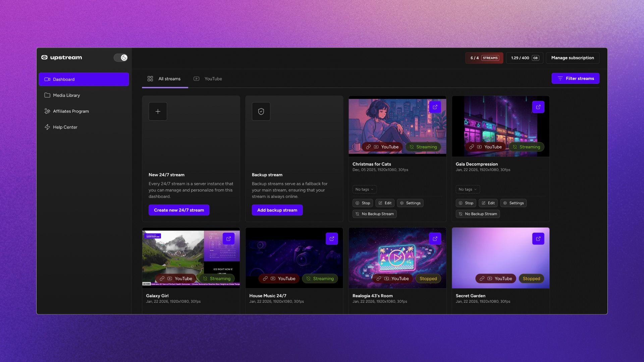Open Filter streams options

tap(575, 78)
